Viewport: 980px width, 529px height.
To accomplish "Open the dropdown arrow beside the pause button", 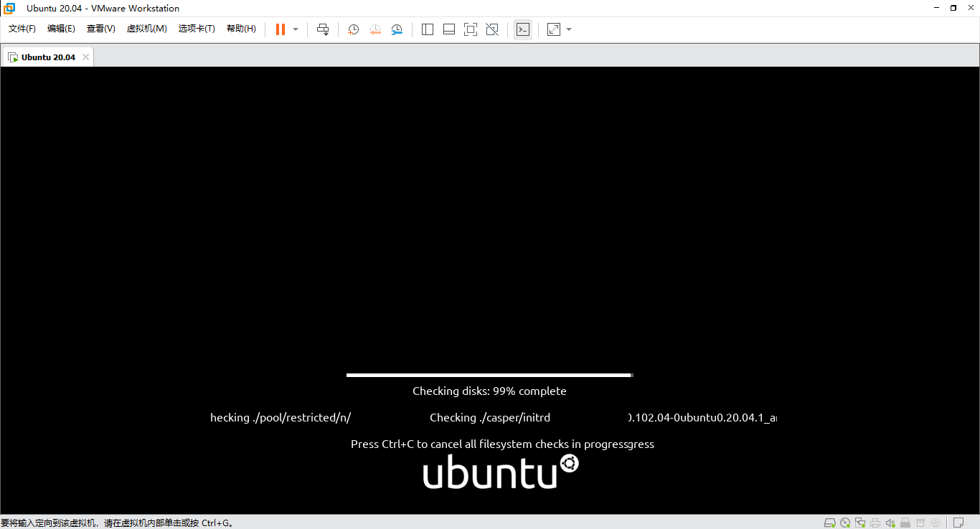I will [x=296, y=29].
